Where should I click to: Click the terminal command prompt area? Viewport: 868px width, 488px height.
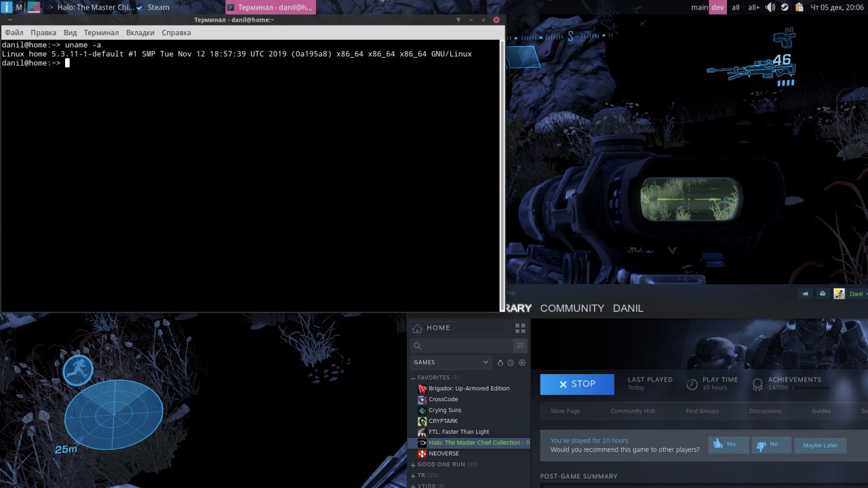click(250, 176)
